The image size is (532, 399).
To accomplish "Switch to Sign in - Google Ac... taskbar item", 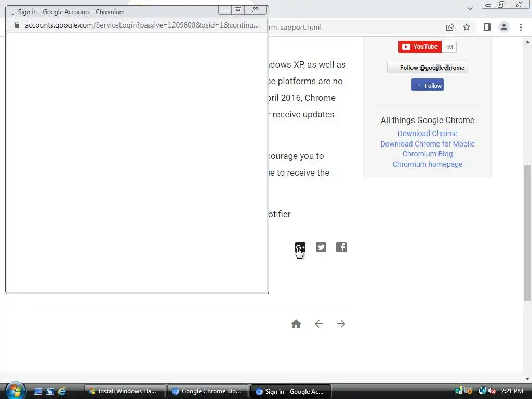I will click(x=290, y=391).
